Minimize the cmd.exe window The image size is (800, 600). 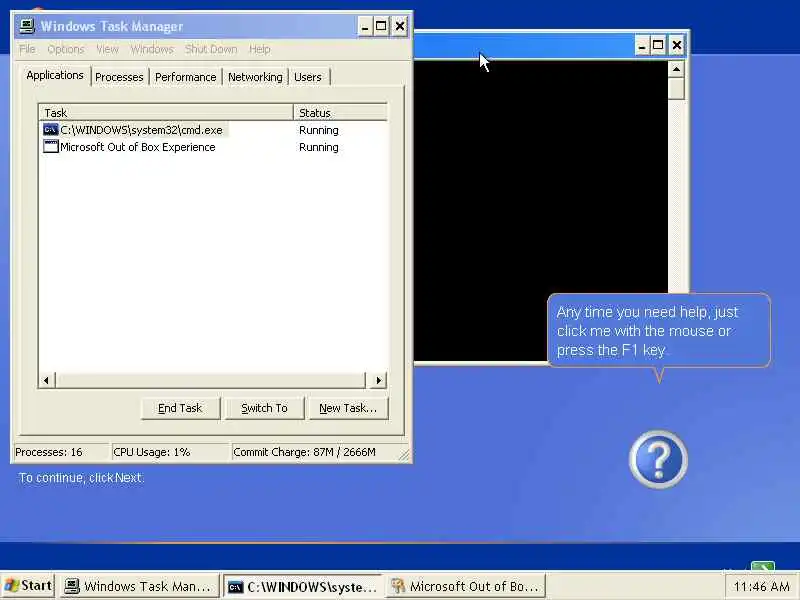(x=642, y=45)
